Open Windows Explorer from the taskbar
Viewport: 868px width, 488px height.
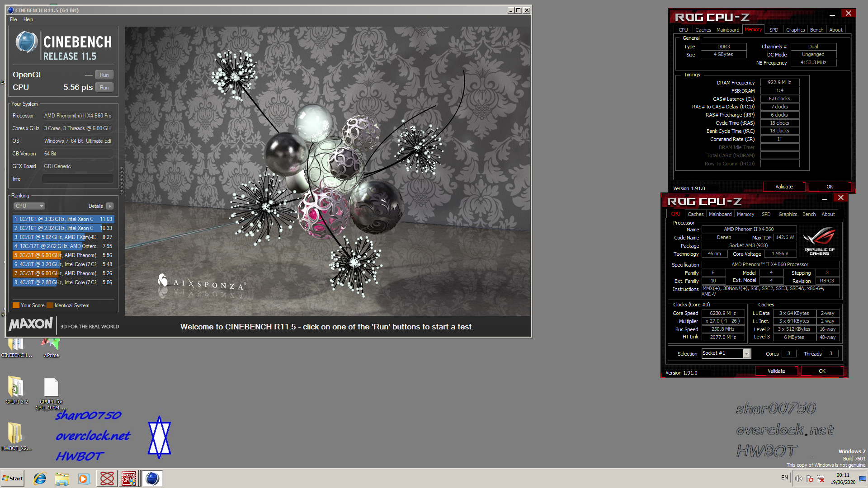(x=62, y=479)
